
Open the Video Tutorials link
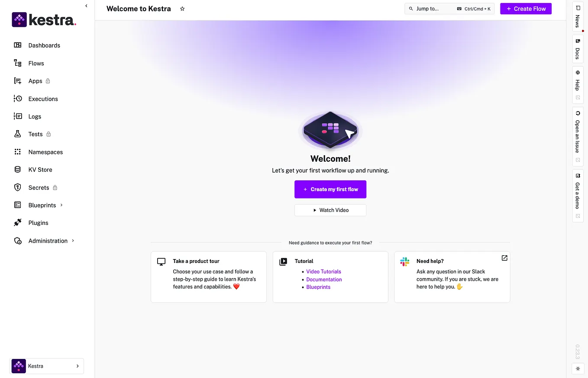tap(323, 272)
